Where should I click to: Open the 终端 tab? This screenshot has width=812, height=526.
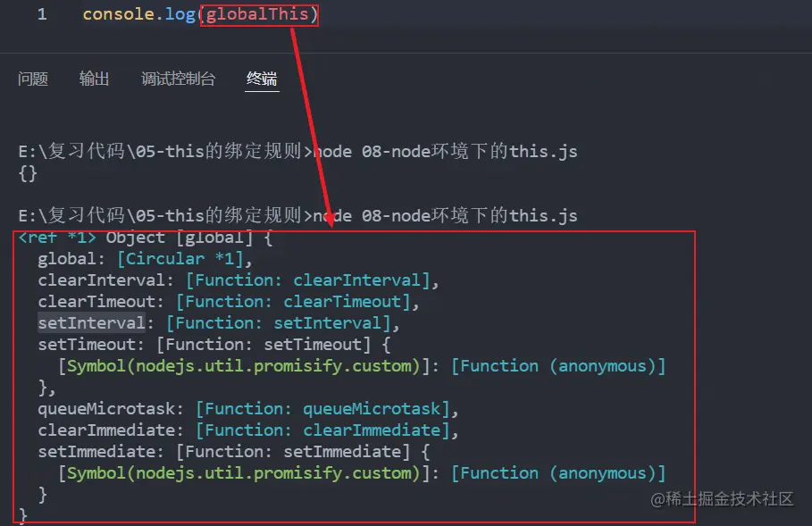(262, 79)
